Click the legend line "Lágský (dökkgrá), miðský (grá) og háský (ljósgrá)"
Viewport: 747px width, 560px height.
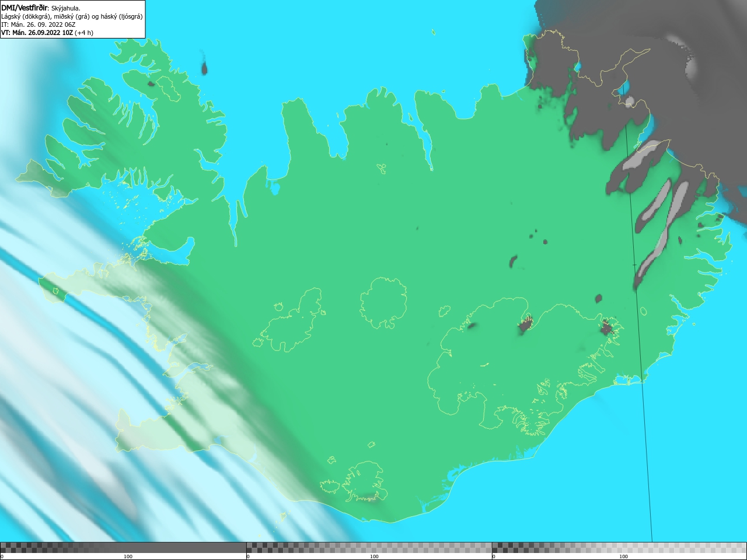point(72,16)
